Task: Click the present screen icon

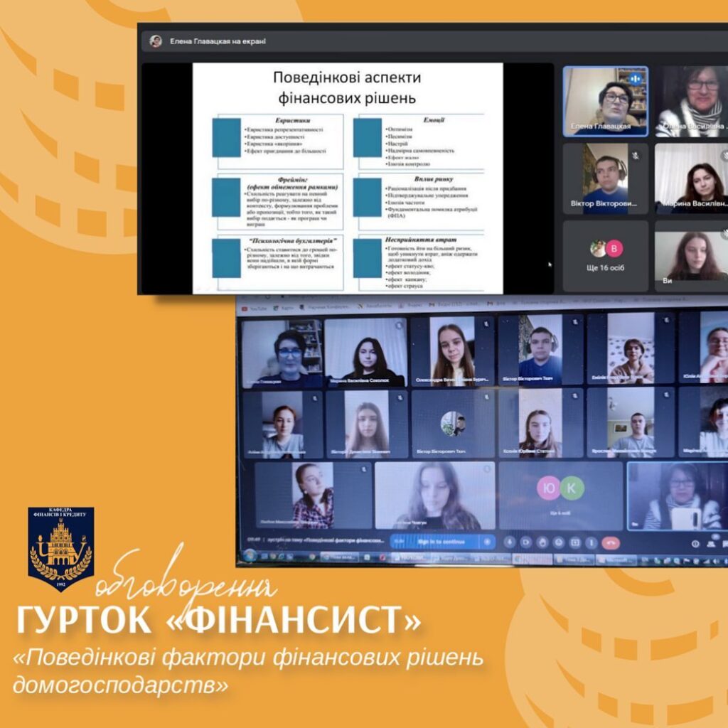Action: pyautogui.click(x=574, y=542)
